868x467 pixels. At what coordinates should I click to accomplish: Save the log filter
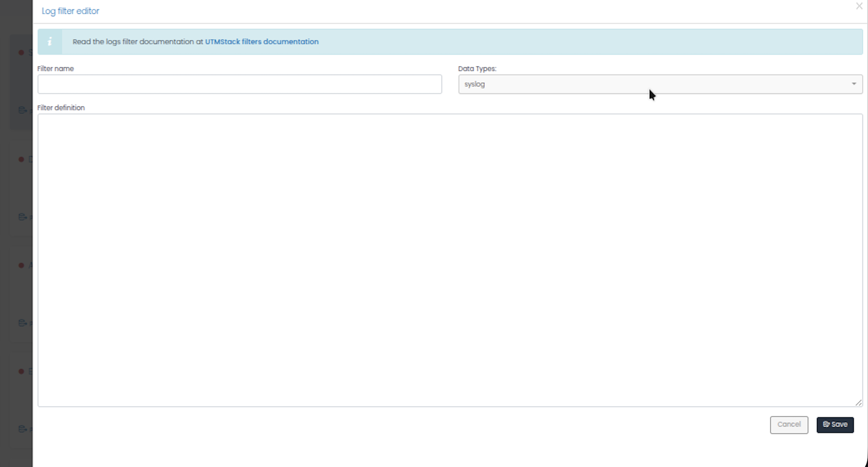click(835, 425)
